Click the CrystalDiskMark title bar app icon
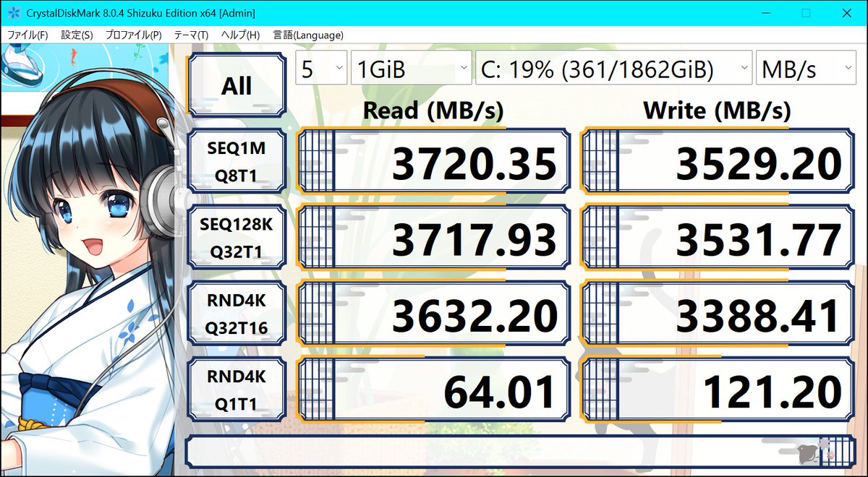The height and width of the screenshot is (477, 868). pyautogui.click(x=13, y=13)
